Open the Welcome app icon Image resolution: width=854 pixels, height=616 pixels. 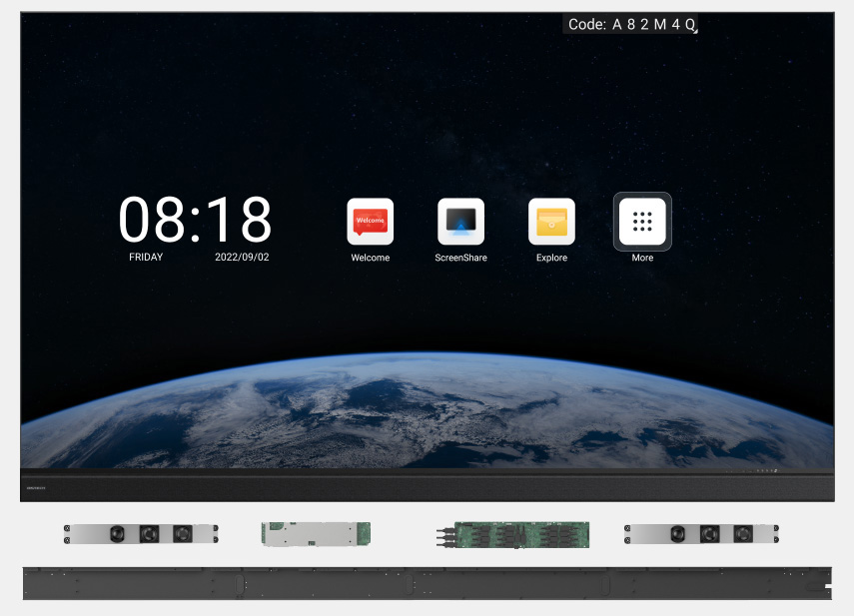(371, 222)
